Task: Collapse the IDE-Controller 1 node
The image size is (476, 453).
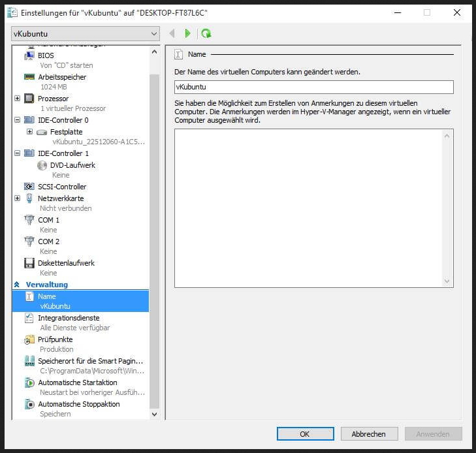Action: pyautogui.click(x=18, y=153)
